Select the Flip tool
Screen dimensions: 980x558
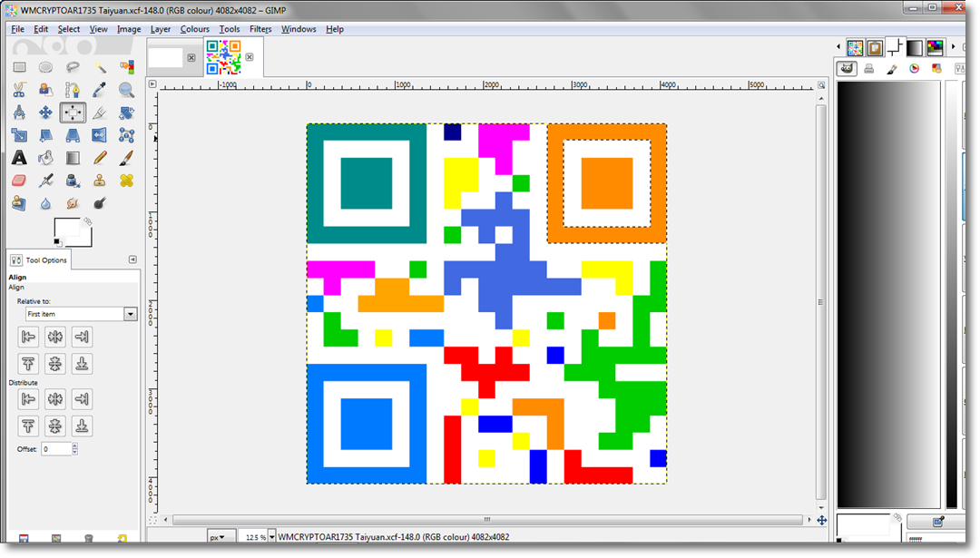[x=100, y=135]
